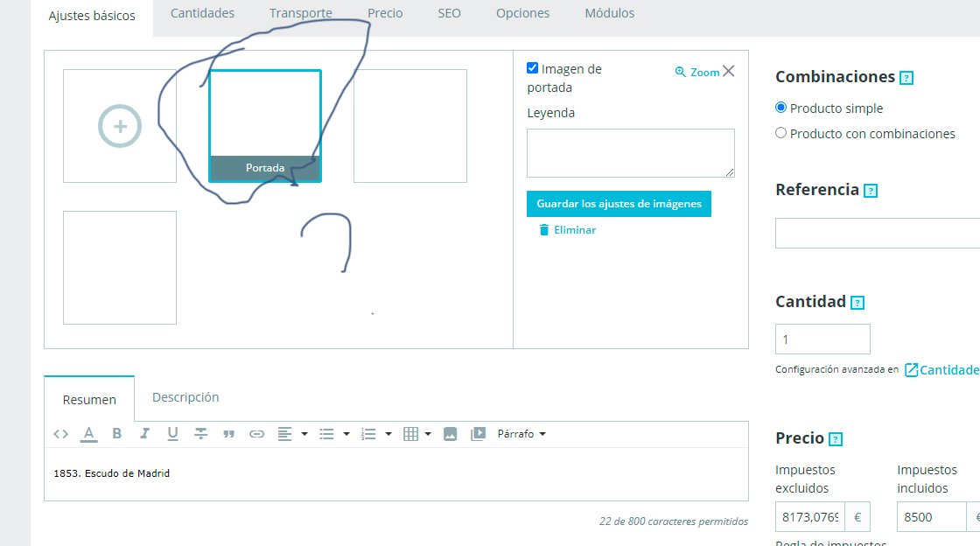Click the Referencia input field
Image resolution: width=980 pixels, height=546 pixels.
click(x=878, y=233)
